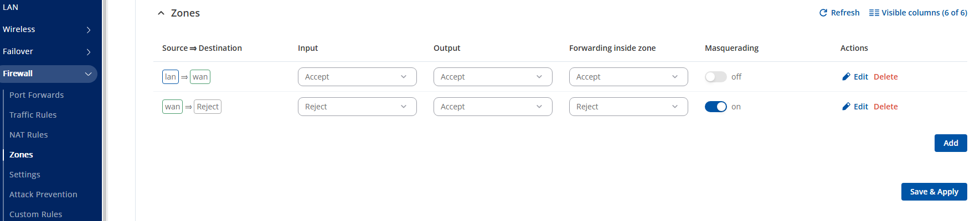Open the Input dropdown for the lan zone

[x=357, y=77]
